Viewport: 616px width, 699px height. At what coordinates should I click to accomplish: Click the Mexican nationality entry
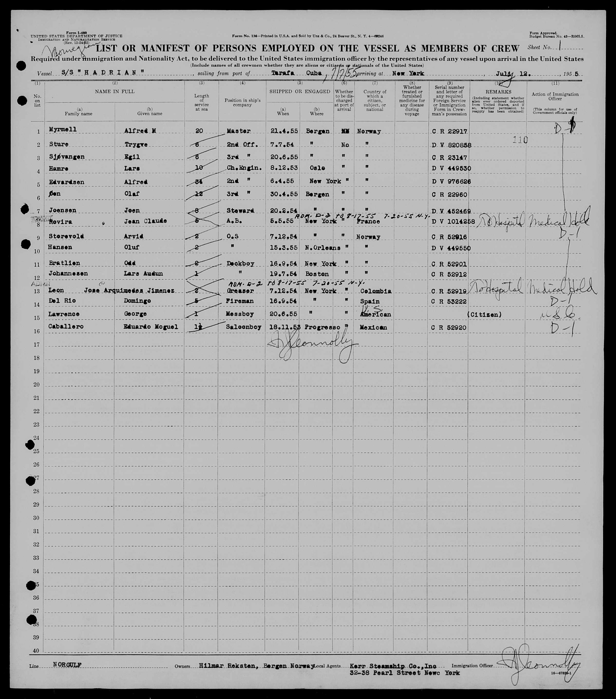(373, 327)
